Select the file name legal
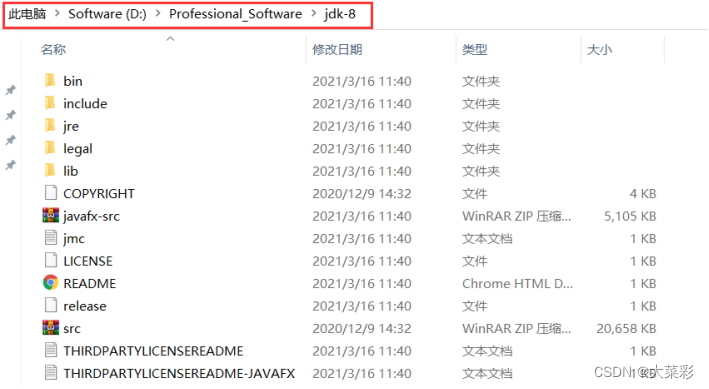This screenshot has width=709, height=389. tap(78, 149)
